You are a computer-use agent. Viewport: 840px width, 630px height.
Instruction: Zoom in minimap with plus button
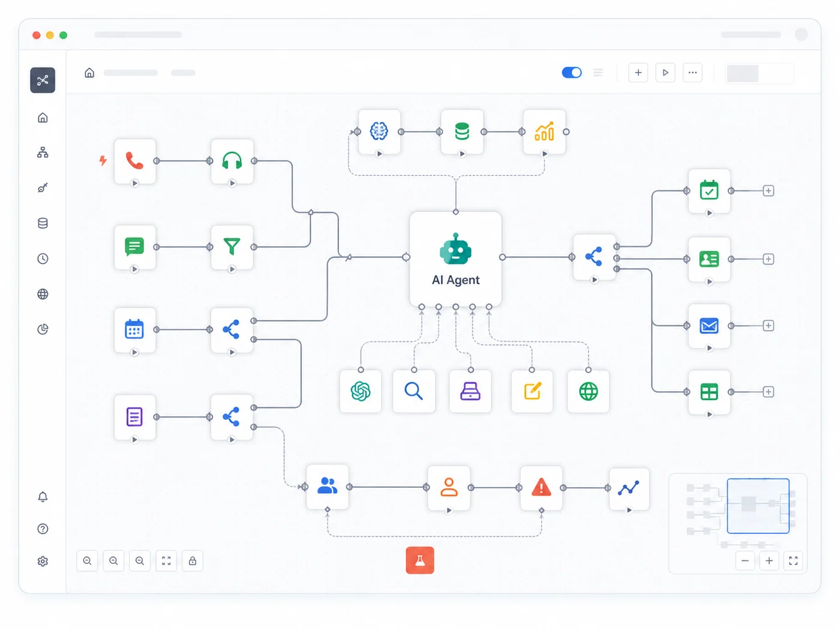(x=769, y=561)
